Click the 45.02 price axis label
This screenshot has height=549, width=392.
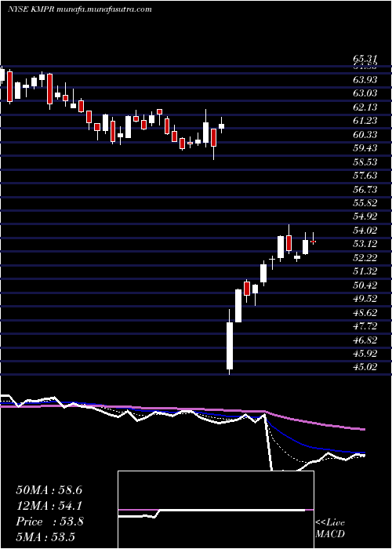tap(365, 367)
